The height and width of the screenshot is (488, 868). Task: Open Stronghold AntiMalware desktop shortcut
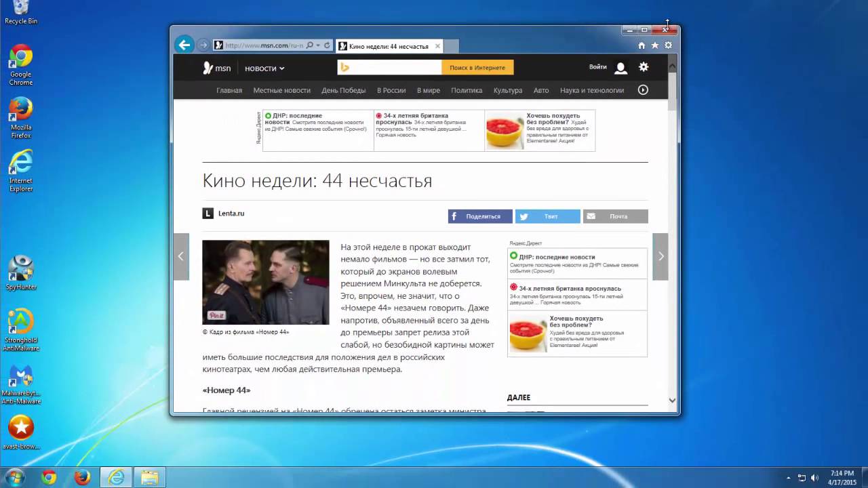pyautogui.click(x=21, y=330)
